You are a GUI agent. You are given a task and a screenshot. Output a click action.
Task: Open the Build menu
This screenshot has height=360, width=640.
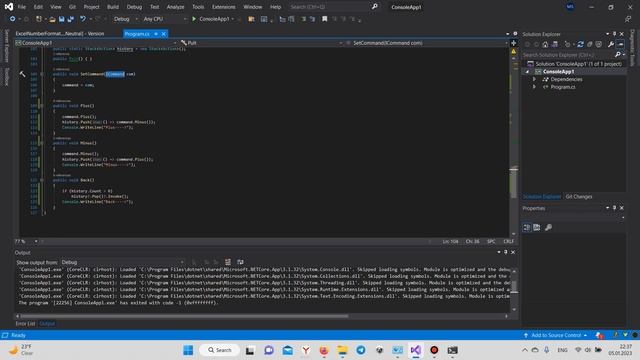pyautogui.click(x=113, y=7)
